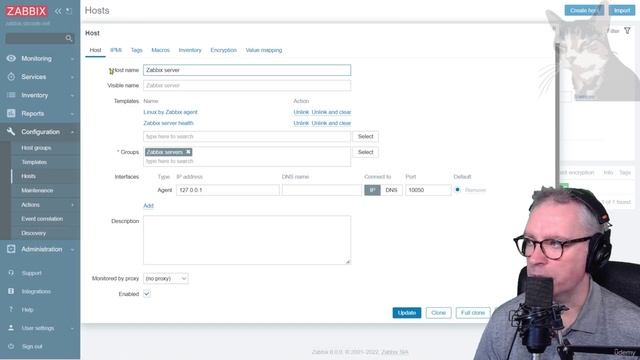Click the Full clone button

(473, 313)
